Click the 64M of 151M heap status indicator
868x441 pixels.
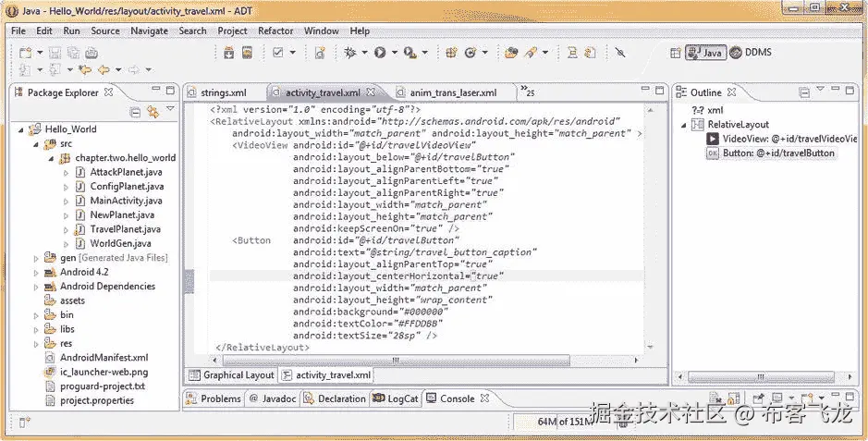pyautogui.click(x=565, y=423)
